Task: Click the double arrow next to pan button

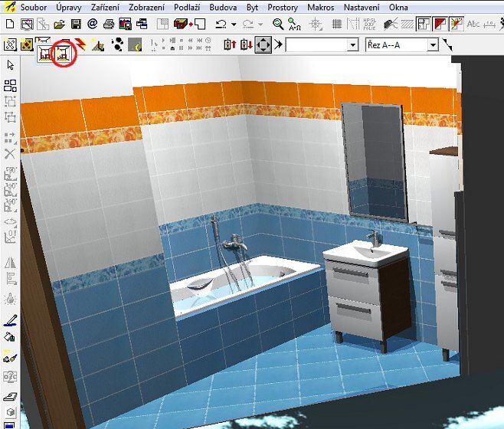Action: [x=278, y=44]
